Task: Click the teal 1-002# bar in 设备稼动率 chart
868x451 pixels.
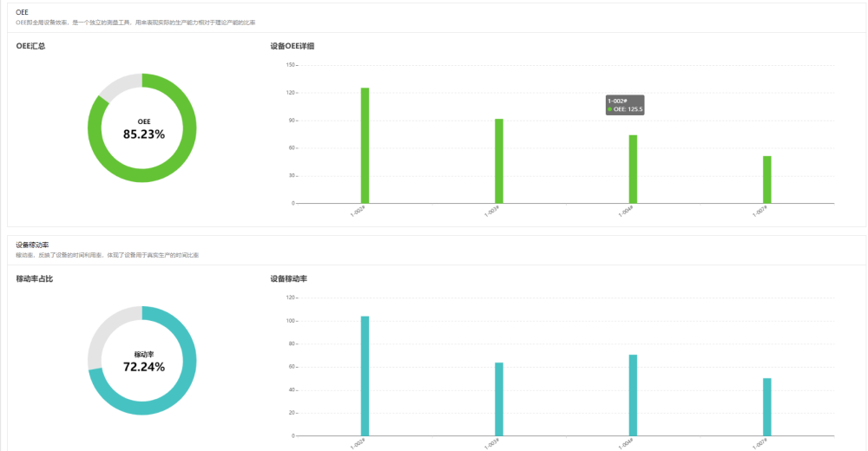Action: pos(365,376)
